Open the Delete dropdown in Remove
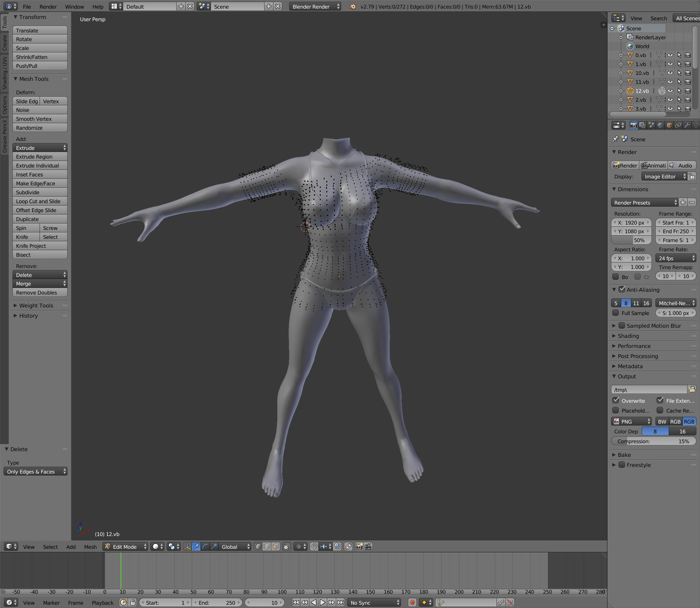The image size is (700, 608). point(40,275)
